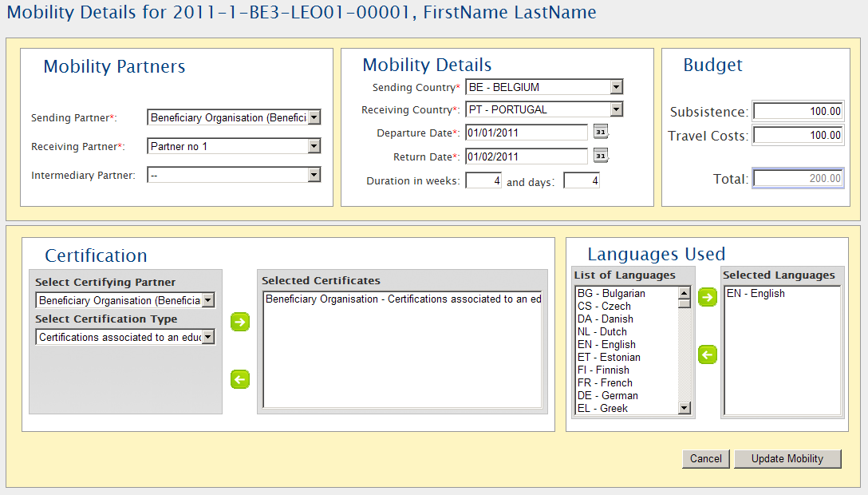Add certificate with the green right arrow
Image resolution: width=868 pixels, height=495 pixels.
(239, 322)
